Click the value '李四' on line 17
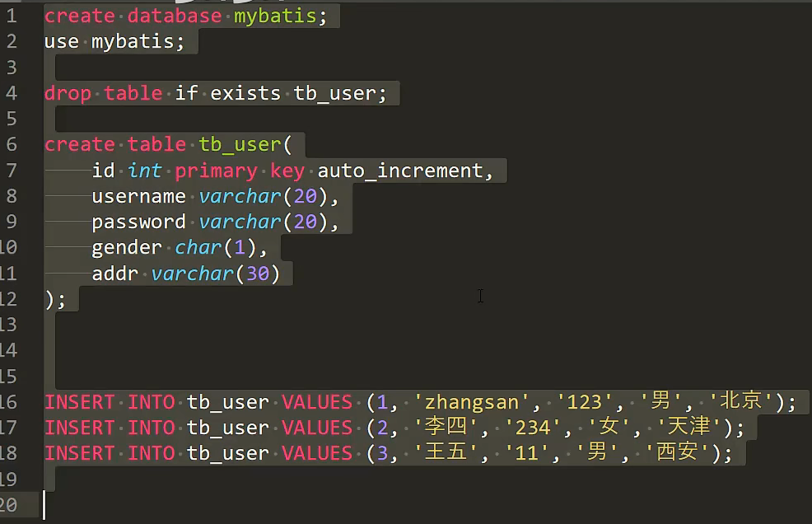Viewport: 812px width, 524px height. tap(444, 427)
